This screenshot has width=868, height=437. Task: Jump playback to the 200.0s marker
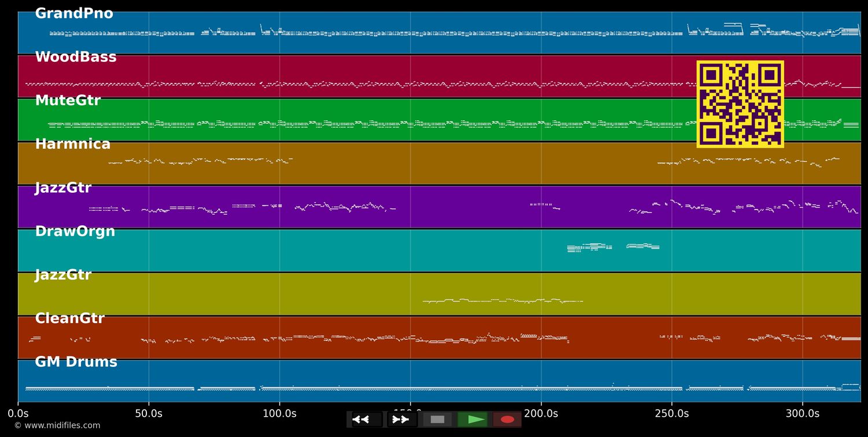[541, 413]
